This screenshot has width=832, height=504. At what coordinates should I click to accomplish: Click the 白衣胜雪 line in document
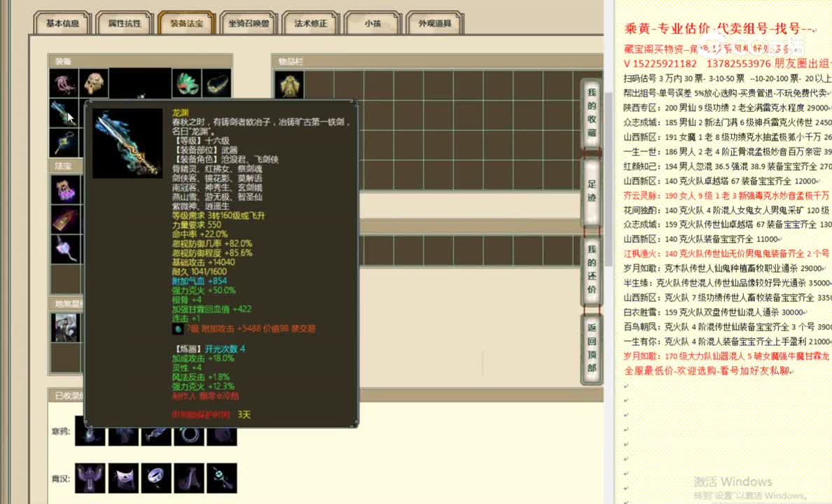[715, 312]
